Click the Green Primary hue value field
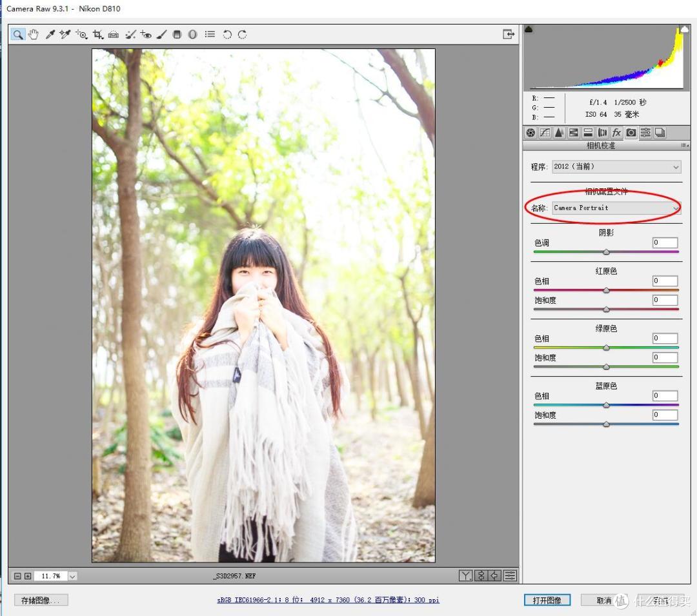This screenshot has width=697, height=616. (x=665, y=338)
